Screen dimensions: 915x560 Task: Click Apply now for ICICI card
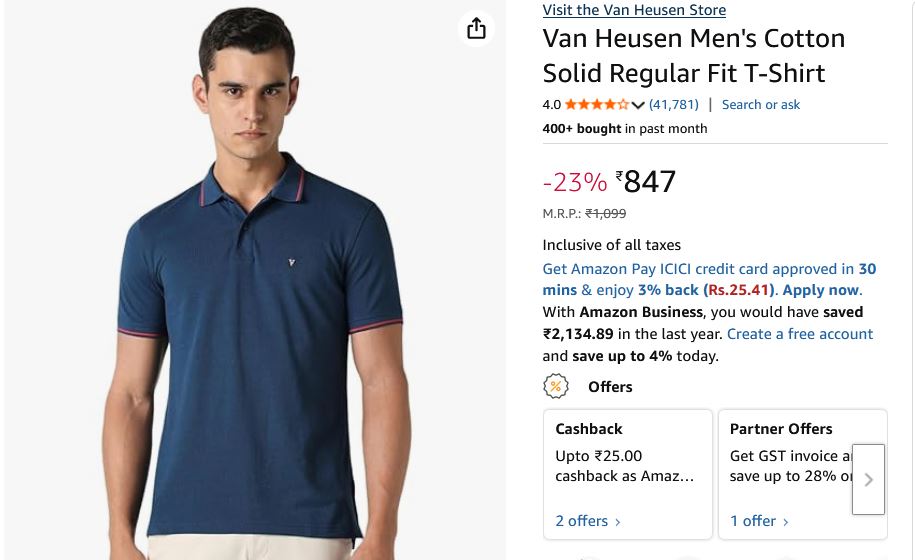[x=821, y=290]
